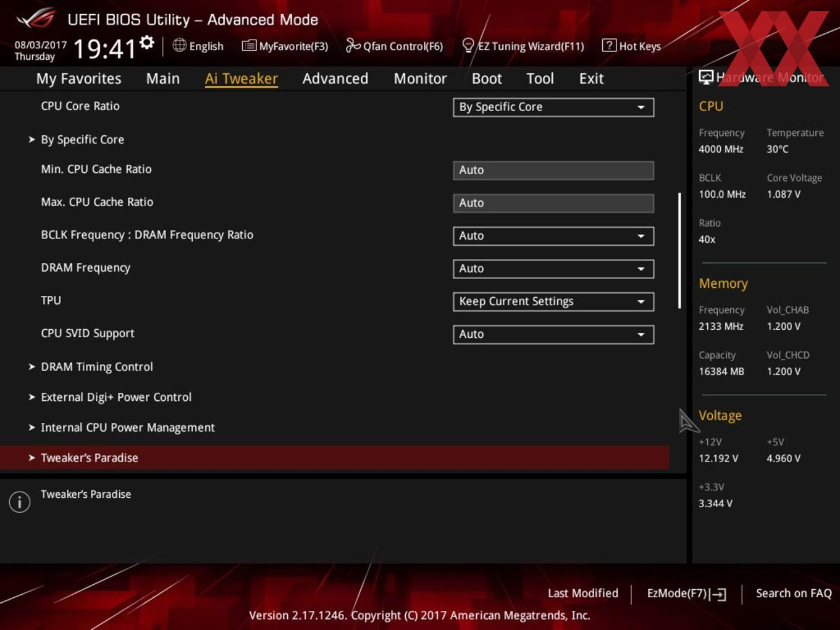Screen dimensions: 840x630
Task: Click the settings list scrollbar
Action: pyautogui.click(x=679, y=250)
